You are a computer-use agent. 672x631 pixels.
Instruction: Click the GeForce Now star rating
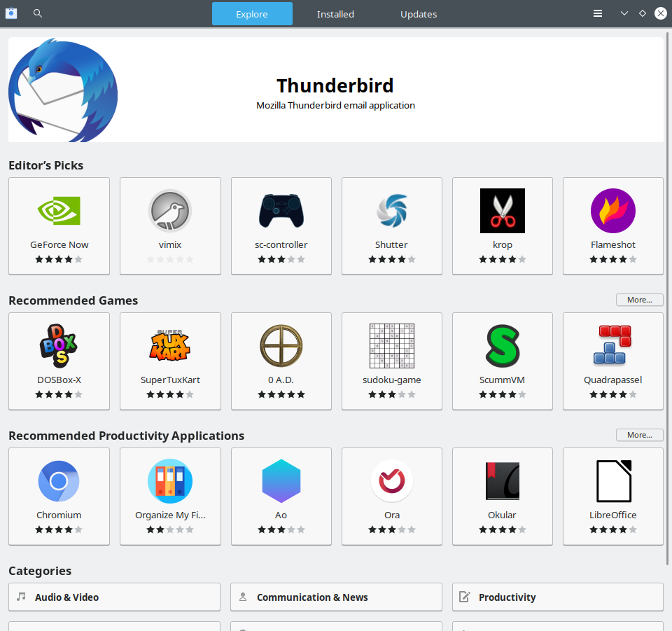click(59, 259)
